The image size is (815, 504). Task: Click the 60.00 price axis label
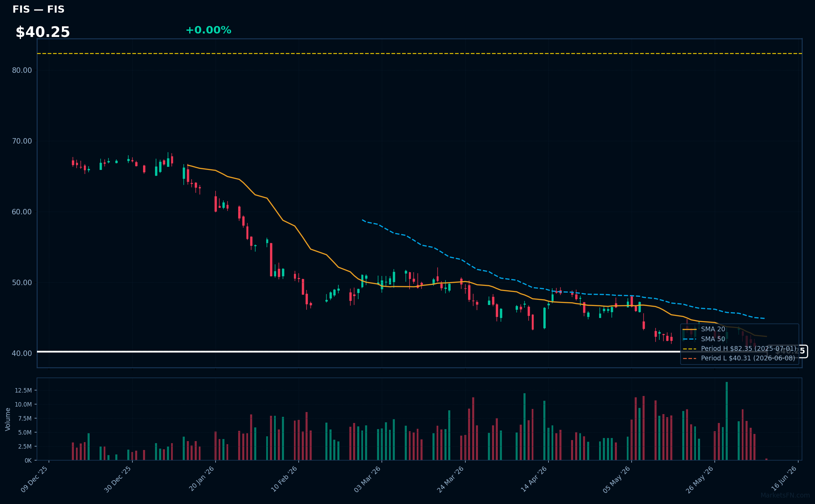(x=22, y=212)
